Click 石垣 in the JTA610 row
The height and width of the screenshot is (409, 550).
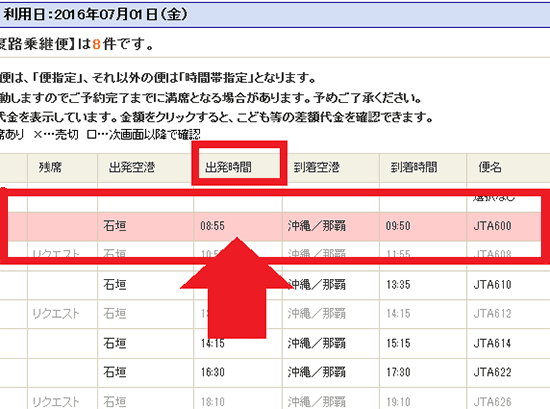point(115,284)
